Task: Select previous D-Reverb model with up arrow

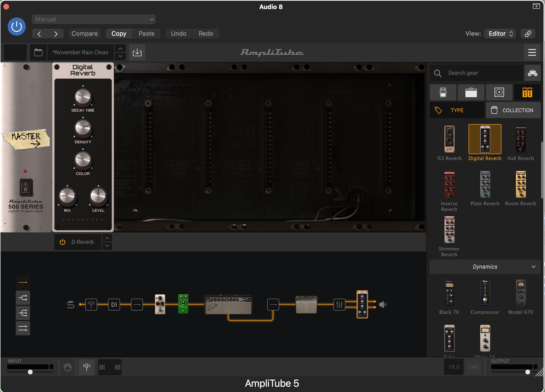Action: [107, 238]
